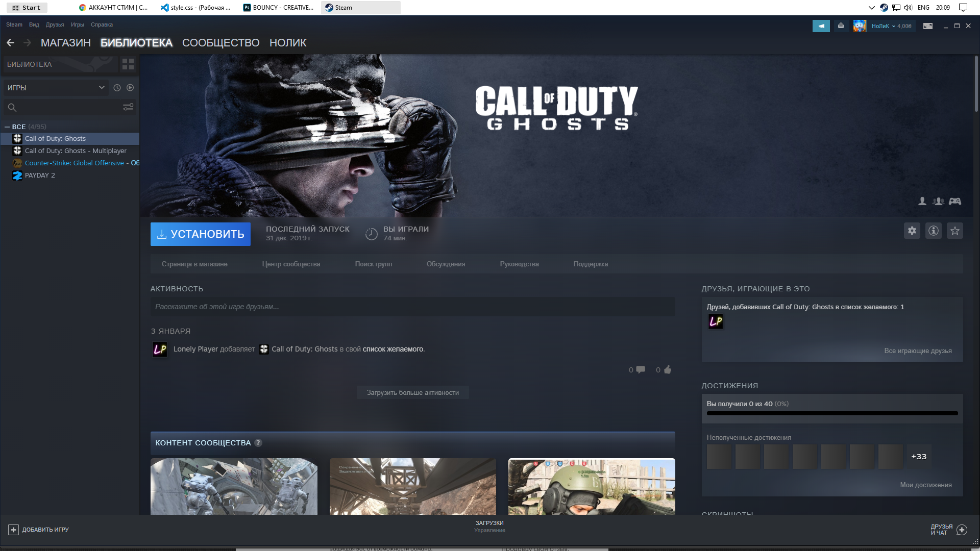This screenshot has width=980, height=551.
Task: Click the +33 unearned achievements tile
Action: tap(919, 457)
